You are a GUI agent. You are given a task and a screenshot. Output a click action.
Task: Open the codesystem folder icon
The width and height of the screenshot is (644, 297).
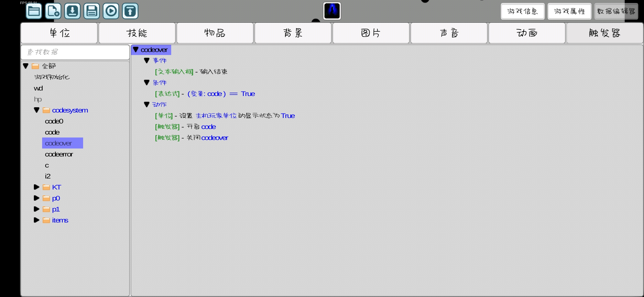click(46, 110)
